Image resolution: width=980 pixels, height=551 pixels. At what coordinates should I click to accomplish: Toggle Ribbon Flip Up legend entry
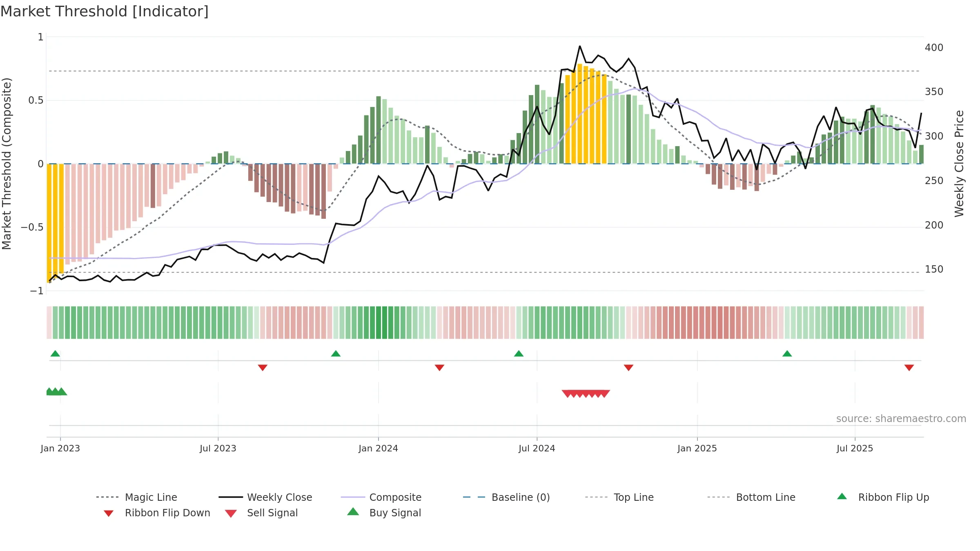883,497
